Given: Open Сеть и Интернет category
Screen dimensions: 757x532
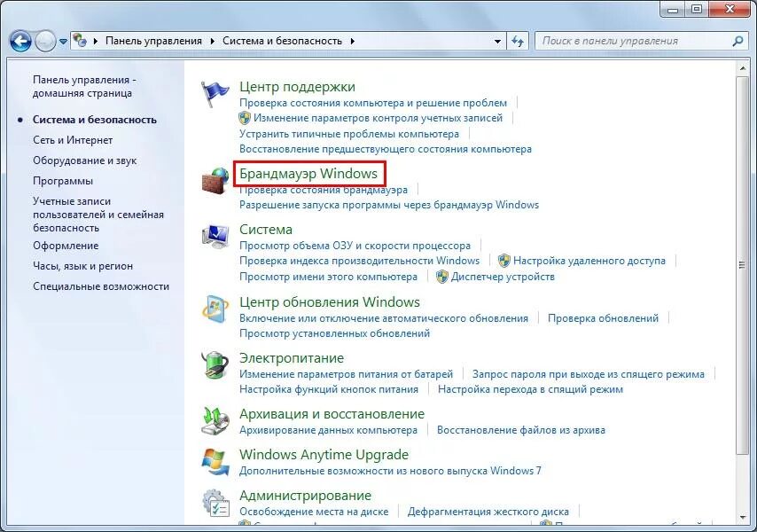Looking at the screenshot, I should 73,140.
